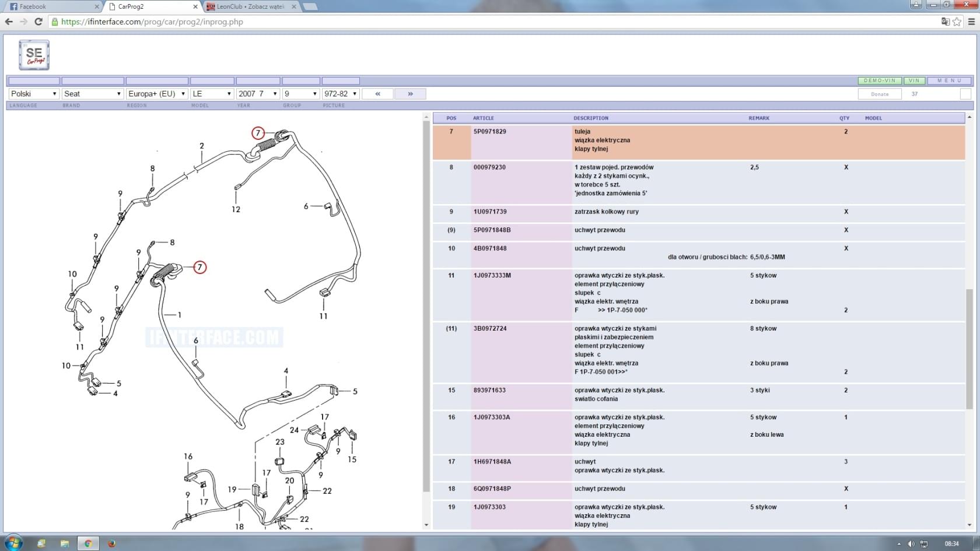The width and height of the screenshot is (980, 551).
Task: Open the Language dropdown set to Polski
Action: tap(34, 93)
